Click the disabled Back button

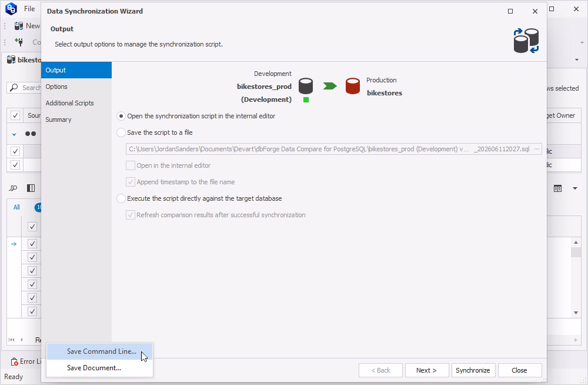(x=380, y=370)
